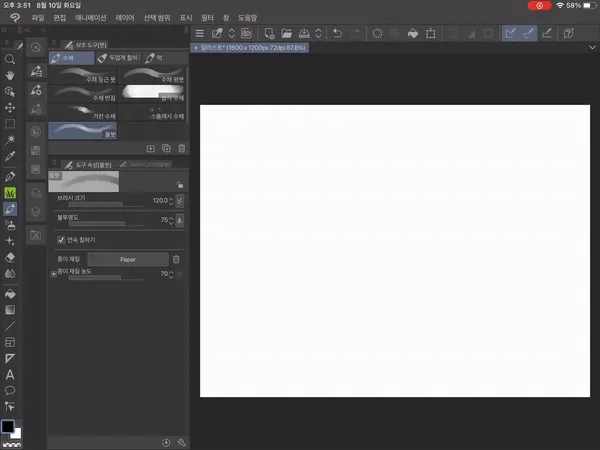Switch to the 두껍게 칠하기 thick paint tab
600x450 pixels.
pos(118,58)
